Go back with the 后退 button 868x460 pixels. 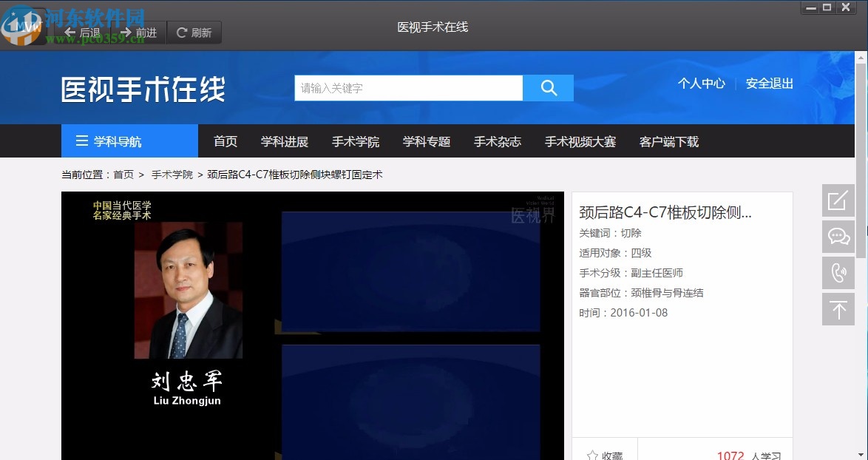82,33
